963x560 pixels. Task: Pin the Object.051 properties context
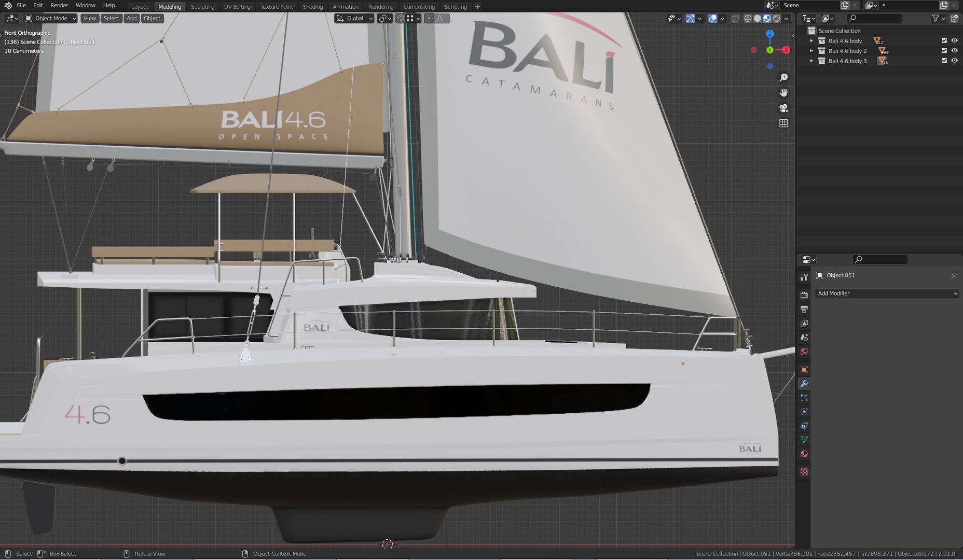coord(954,275)
